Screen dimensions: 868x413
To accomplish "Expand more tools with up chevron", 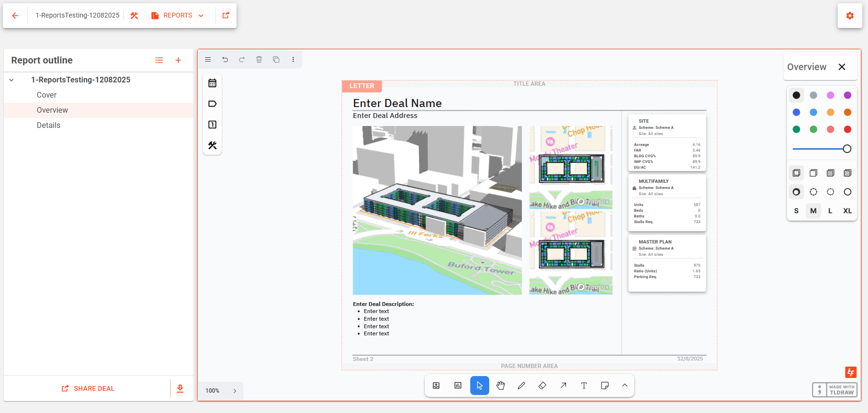I will tap(625, 386).
